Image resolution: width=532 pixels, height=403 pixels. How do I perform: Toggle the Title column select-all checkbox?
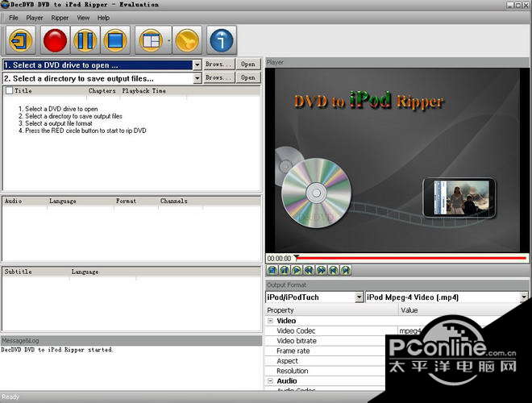coord(9,90)
